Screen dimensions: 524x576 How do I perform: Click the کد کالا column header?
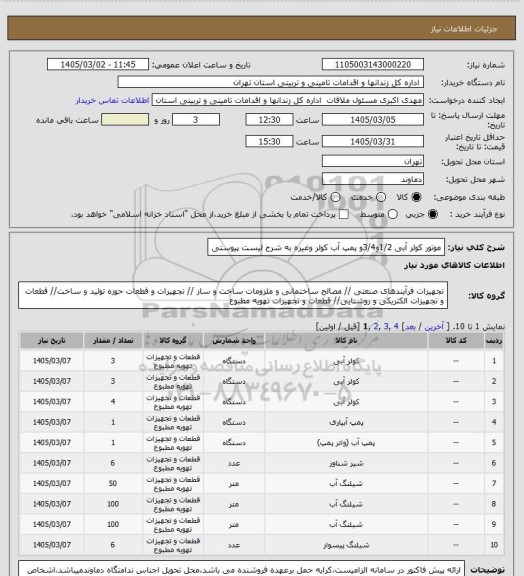coord(456,341)
